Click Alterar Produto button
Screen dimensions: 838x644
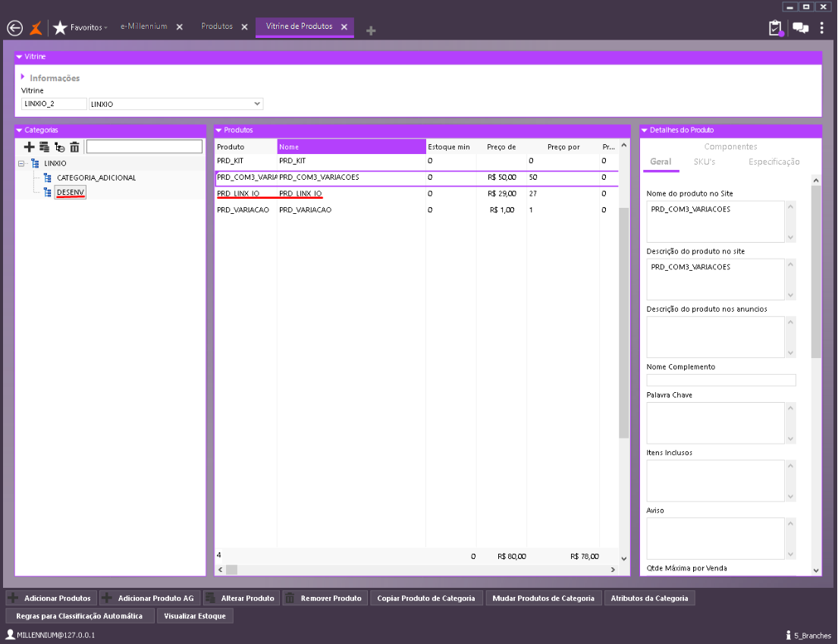241,598
